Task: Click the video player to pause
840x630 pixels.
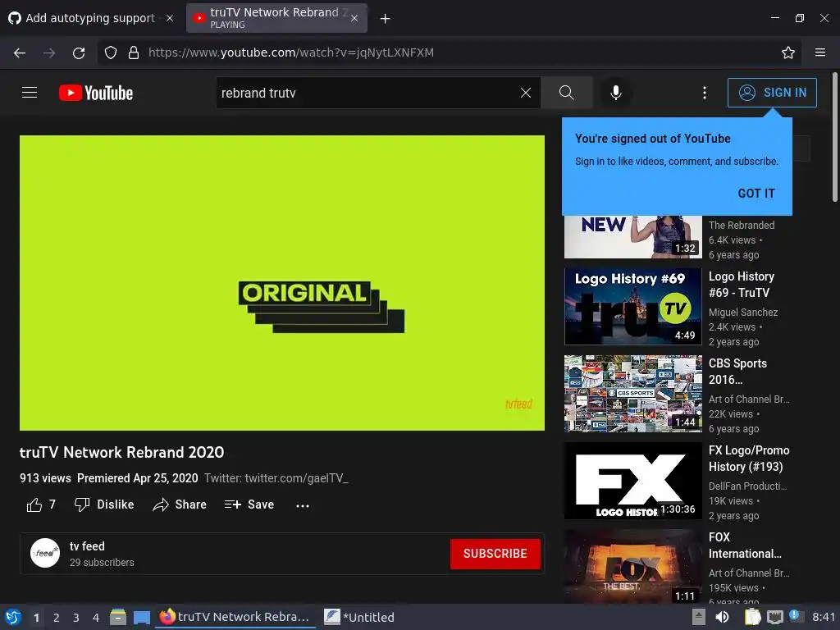Action: [x=282, y=282]
